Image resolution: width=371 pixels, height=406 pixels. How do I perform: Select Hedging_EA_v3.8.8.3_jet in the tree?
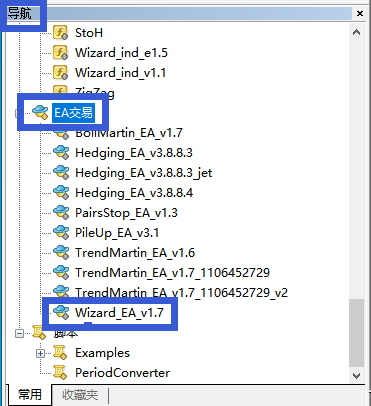tap(144, 173)
